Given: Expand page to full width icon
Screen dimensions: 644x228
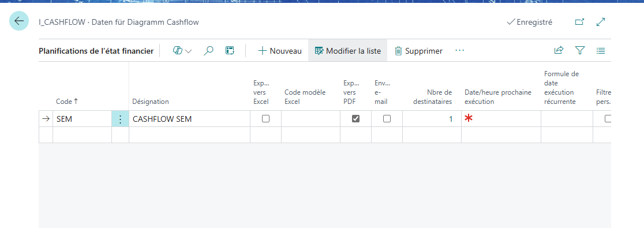Looking at the screenshot, I should [x=601, y=22].
